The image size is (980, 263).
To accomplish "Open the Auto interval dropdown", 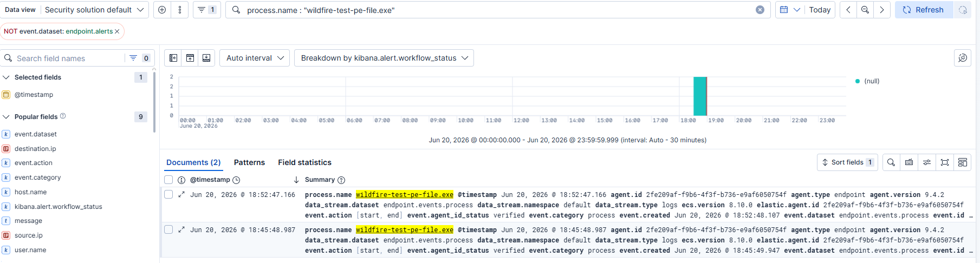I will [255, 58].
